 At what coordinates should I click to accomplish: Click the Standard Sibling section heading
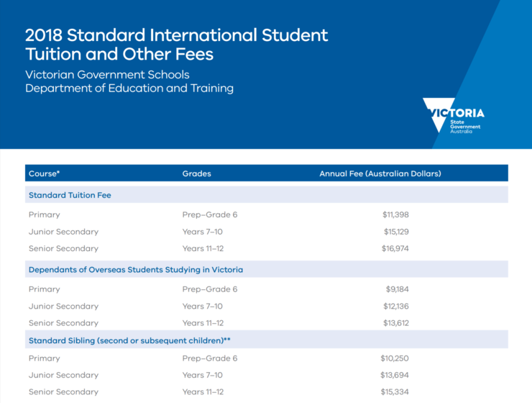[129, 340]
